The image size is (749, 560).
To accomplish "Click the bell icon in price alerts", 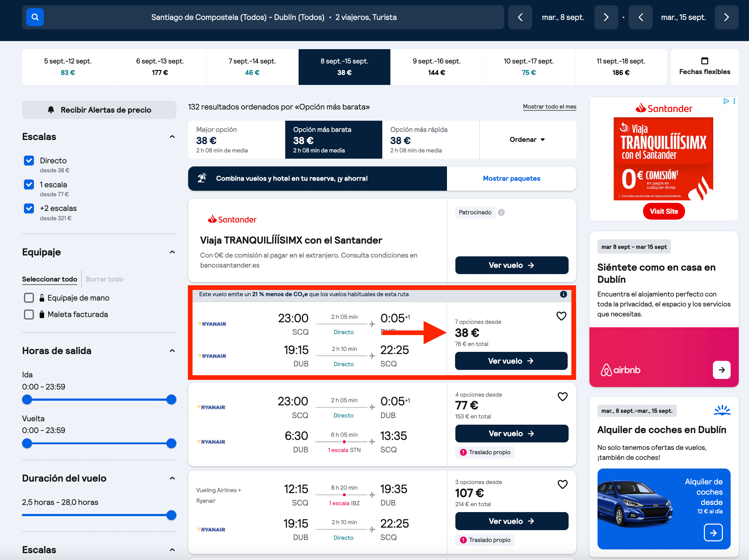I will click(x=51, y=110).
